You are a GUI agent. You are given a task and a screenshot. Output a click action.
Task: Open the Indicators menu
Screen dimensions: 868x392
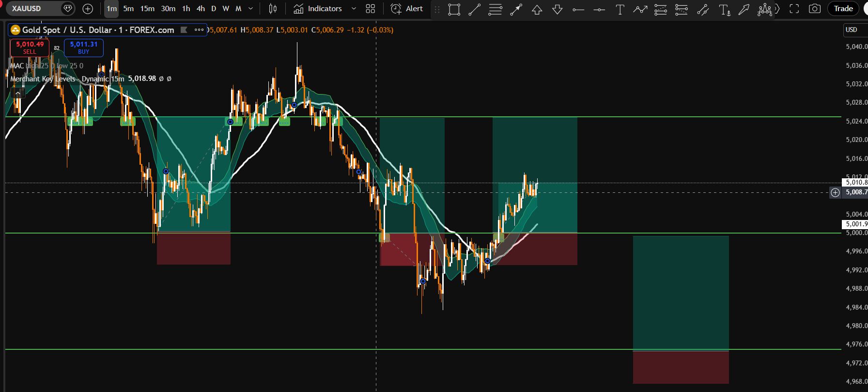[318, 9]
